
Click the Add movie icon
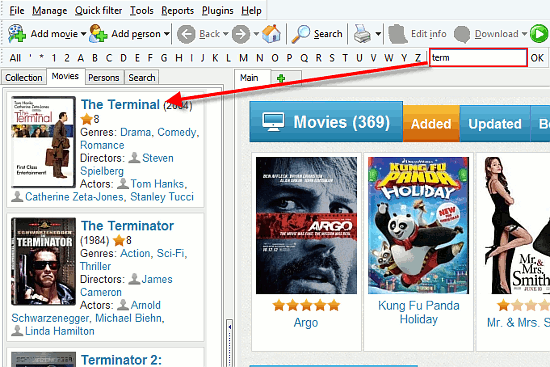[16, 34]
